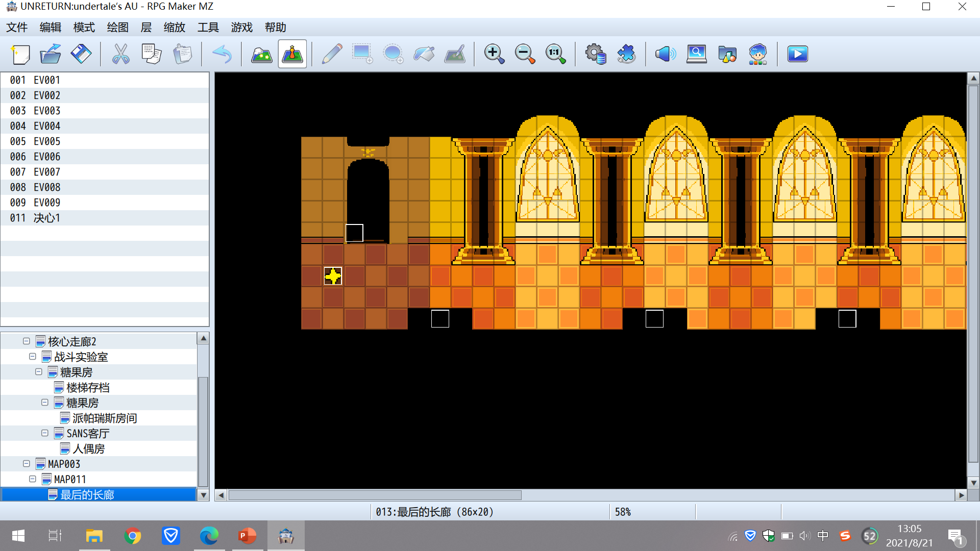
Task: Open the Resource Manager icon
Action: click(x=727, y=54)
